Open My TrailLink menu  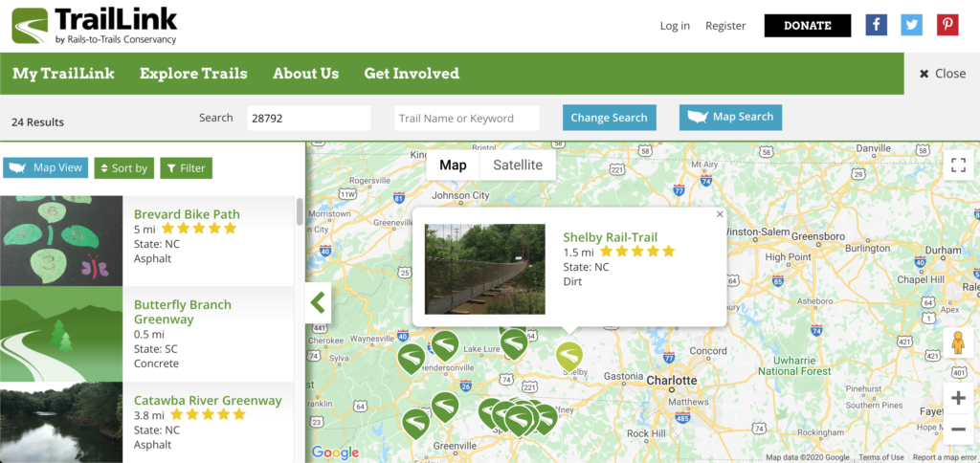(x=64, y=74)
